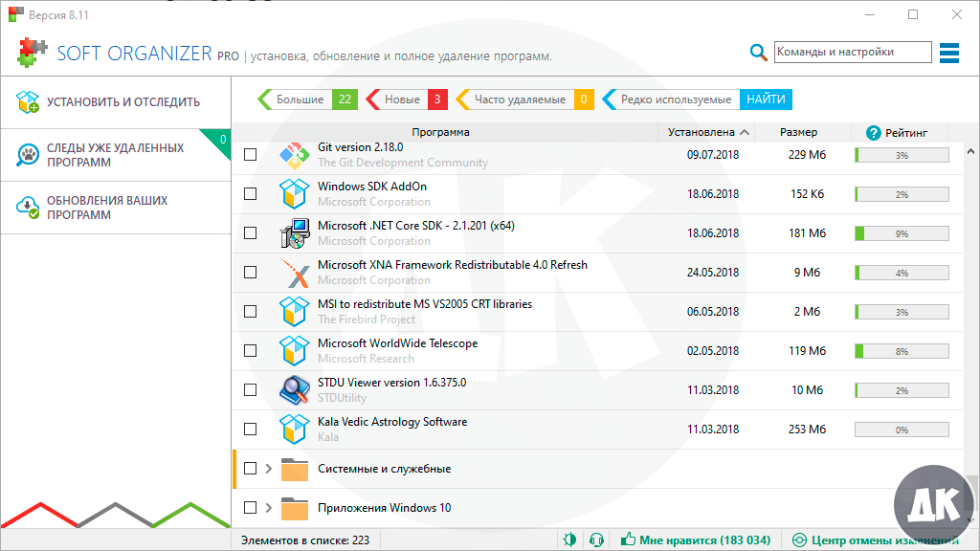
Task: Click the list scrollbar up arrow
Action: pos(970,151)
